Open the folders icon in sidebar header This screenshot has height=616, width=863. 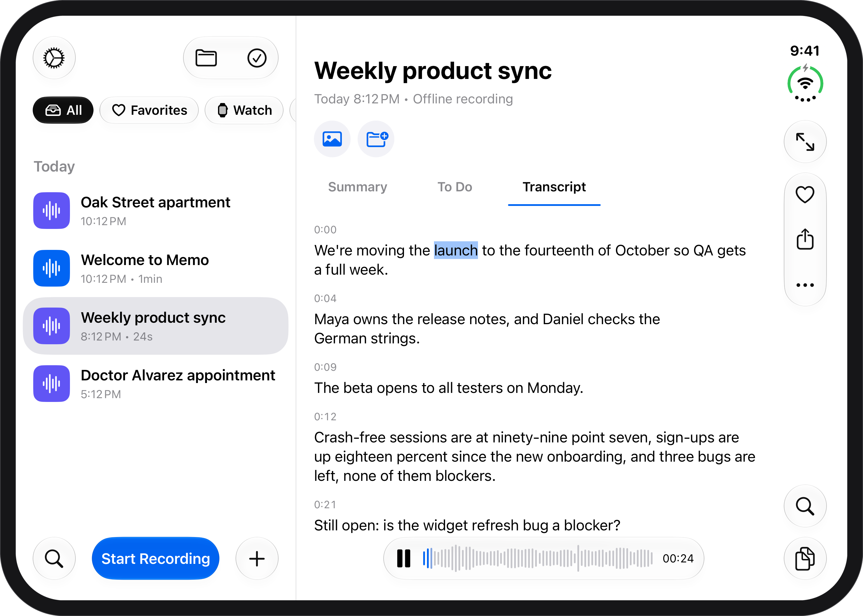(206, 58)
